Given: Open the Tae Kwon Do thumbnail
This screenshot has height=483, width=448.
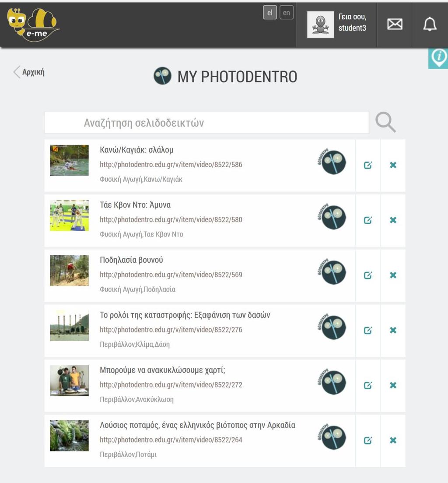Looking at the screenshot, I should 69,215.
